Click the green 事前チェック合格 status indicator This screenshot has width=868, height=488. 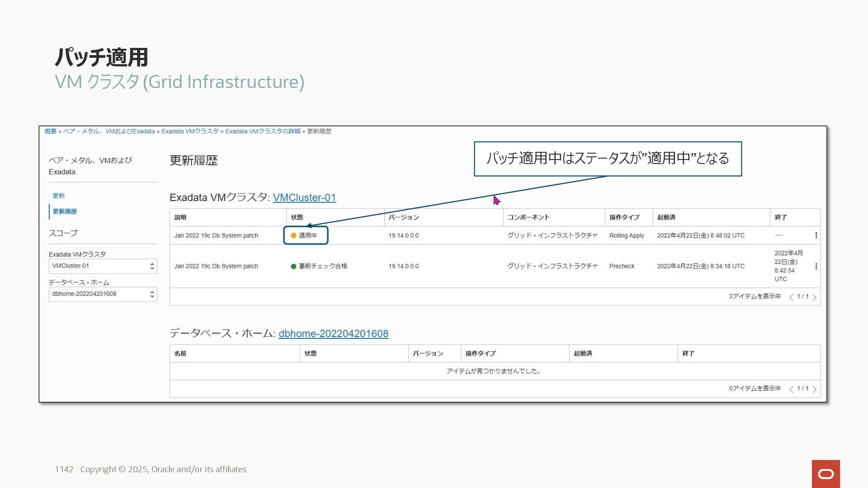[294, 266]
